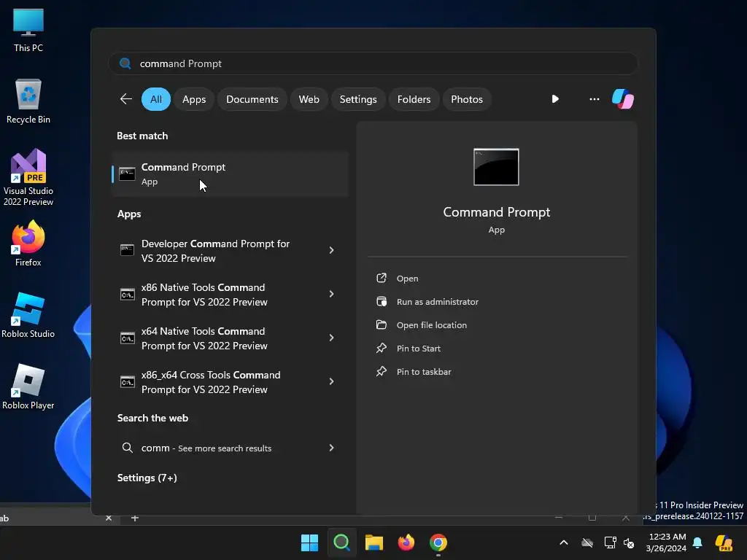Open Firefox from the taskbar
This screenshot has height=560, width=747.
406,542
